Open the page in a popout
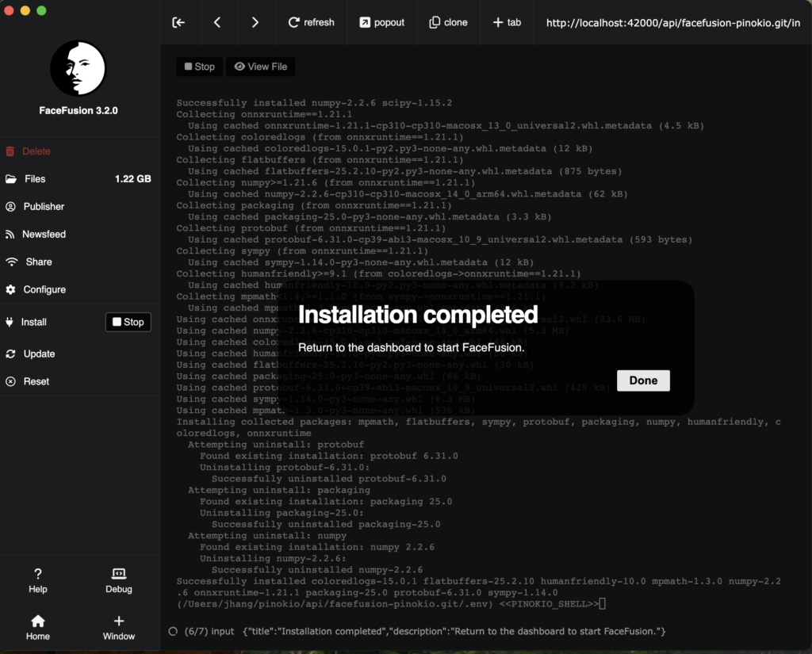Image resolution: width=812 pixels, height=654 pixels. (381, 22)
